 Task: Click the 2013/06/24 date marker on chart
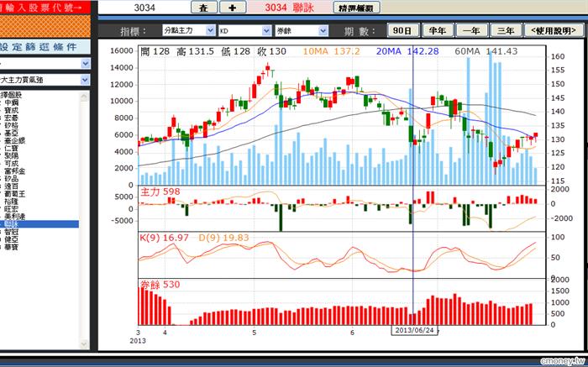tap(414, 330)
